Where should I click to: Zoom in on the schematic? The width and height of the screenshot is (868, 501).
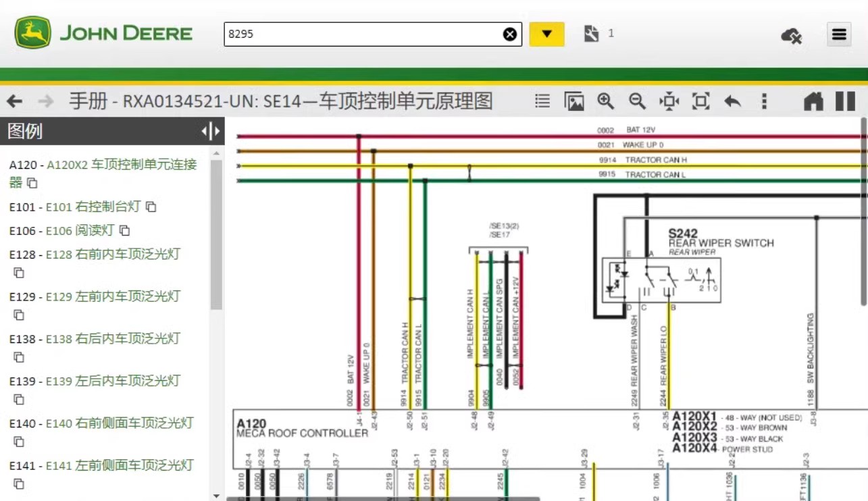606,101
